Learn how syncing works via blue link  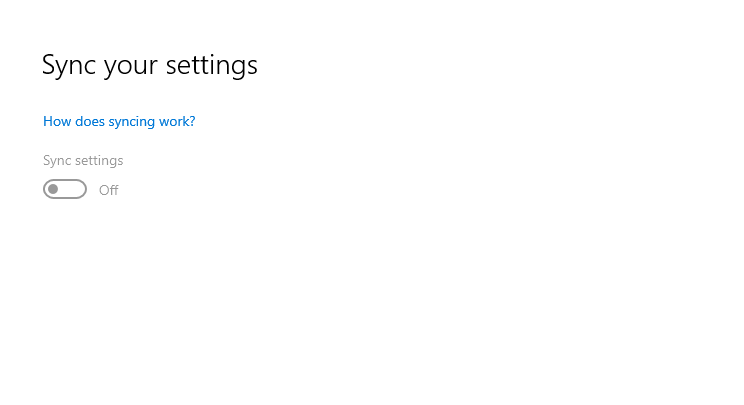tap(119, 121)
